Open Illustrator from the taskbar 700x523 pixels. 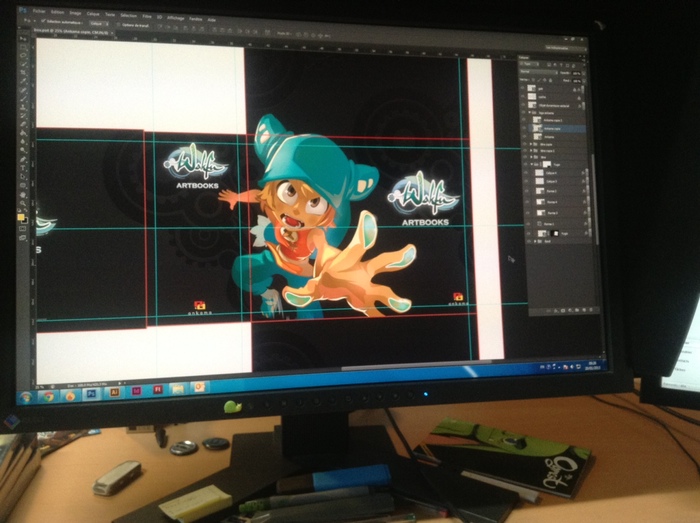coord(114,392)
